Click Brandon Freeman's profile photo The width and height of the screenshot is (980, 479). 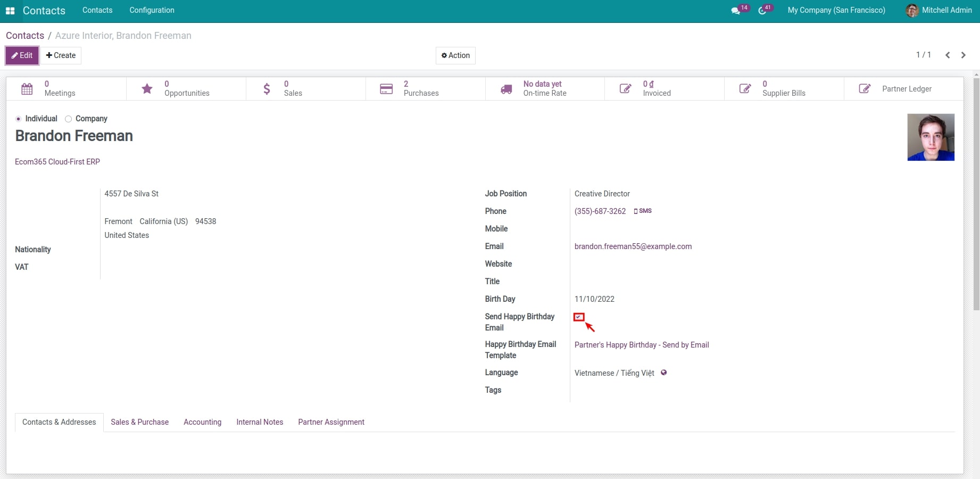click(931, 137)
